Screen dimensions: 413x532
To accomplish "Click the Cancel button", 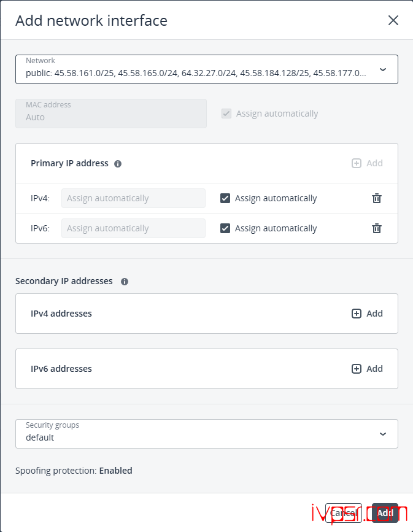I will point(344,512).
